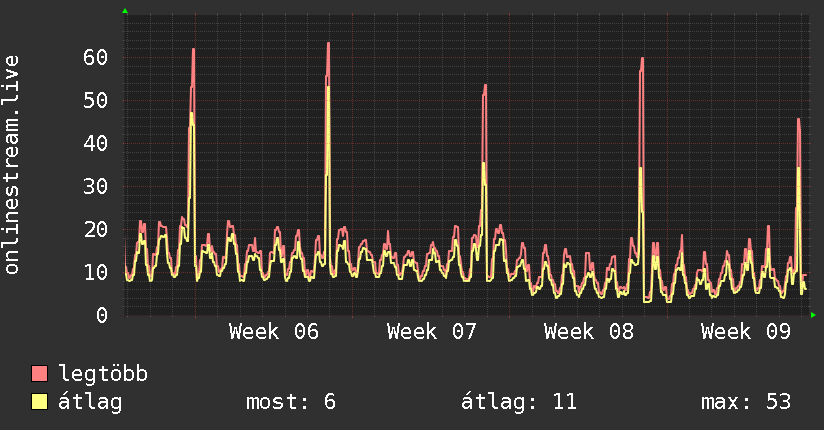Select the legtöbb legend label
Image resolution: width=824 pixels, height=430 pixels.
tap(103, 374)
